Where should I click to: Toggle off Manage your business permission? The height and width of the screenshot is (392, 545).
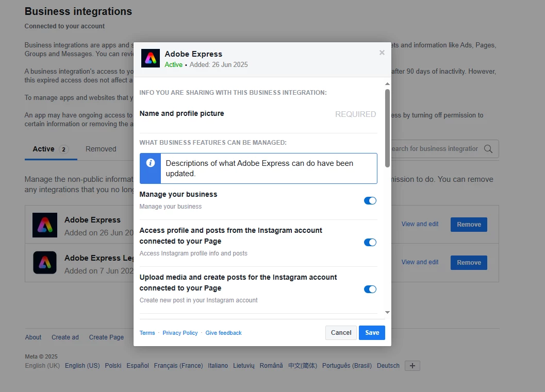(x=370, y=201)
